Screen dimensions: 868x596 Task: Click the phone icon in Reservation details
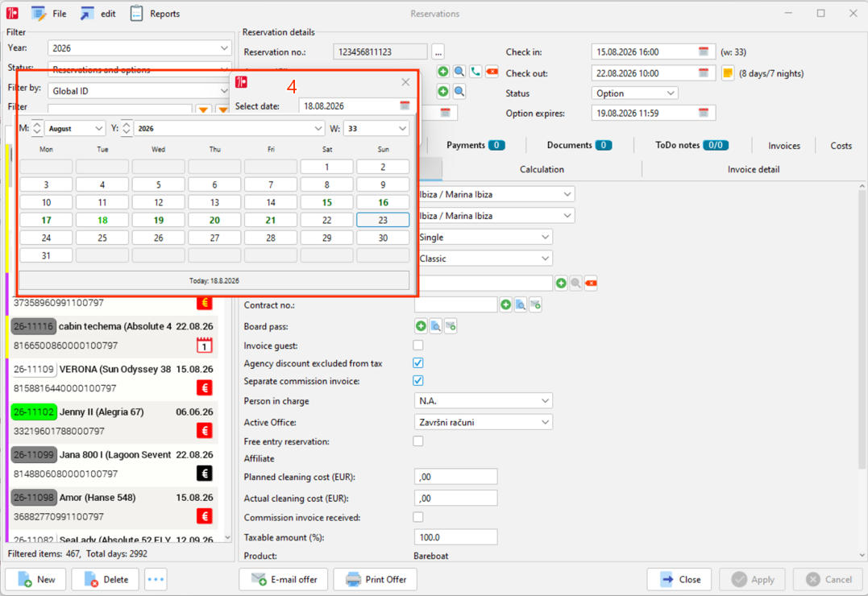[476, 72]
